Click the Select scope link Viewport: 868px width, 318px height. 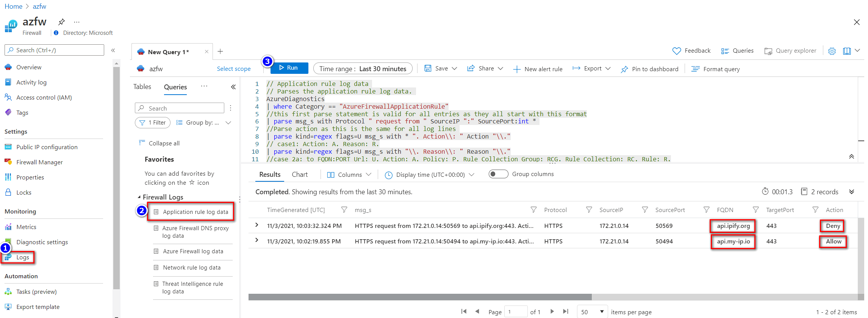(234, 69)
